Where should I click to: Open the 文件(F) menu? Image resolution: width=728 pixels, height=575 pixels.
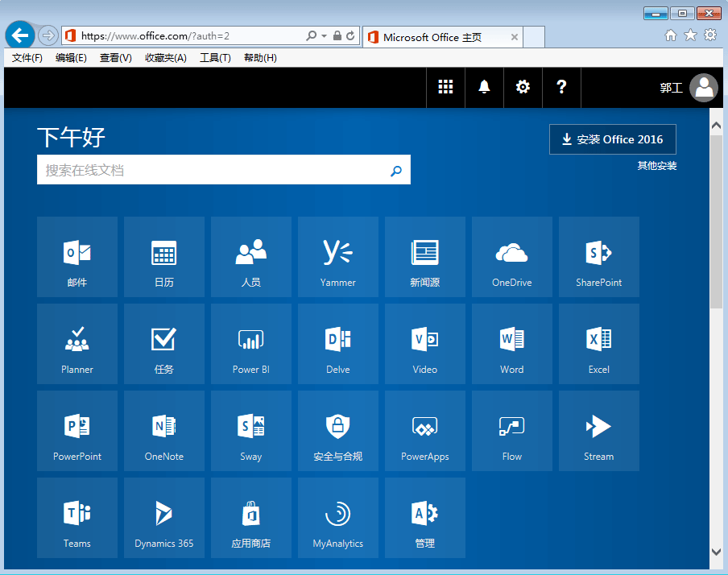coord(27,58)
